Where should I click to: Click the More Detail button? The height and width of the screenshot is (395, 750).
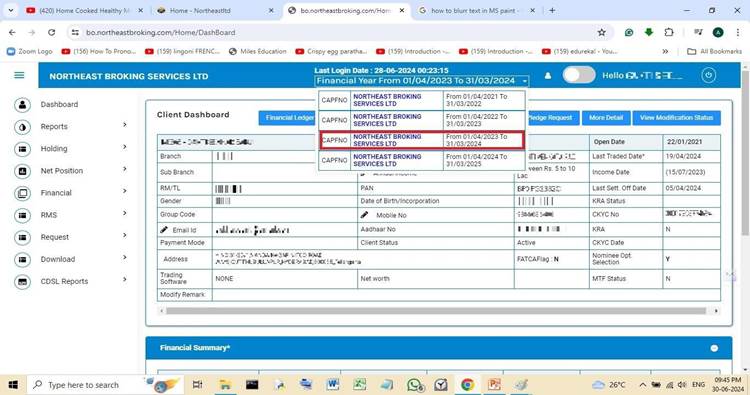pyautogui.click(x=606, y=118)
